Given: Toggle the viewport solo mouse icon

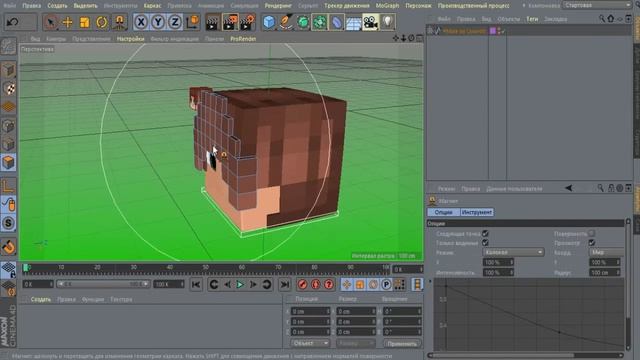Looking at the screenshot, I should click(x=9, y=204).
